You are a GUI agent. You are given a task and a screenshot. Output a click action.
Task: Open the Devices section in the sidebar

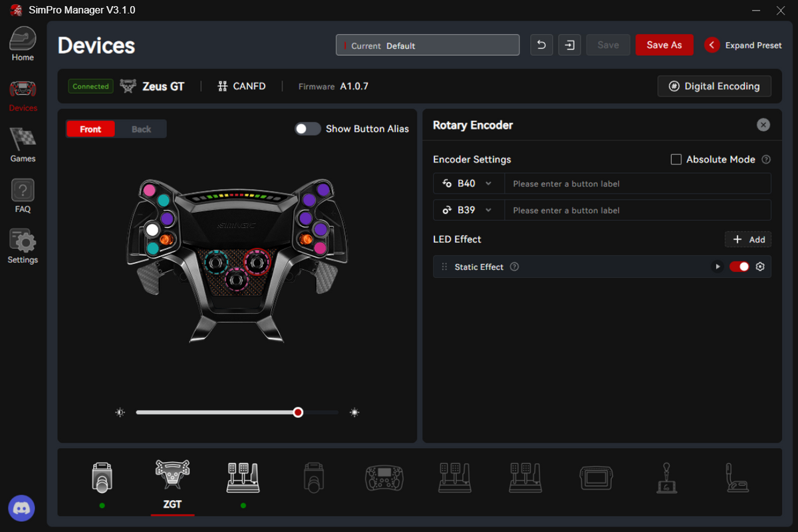click(23, 95)
